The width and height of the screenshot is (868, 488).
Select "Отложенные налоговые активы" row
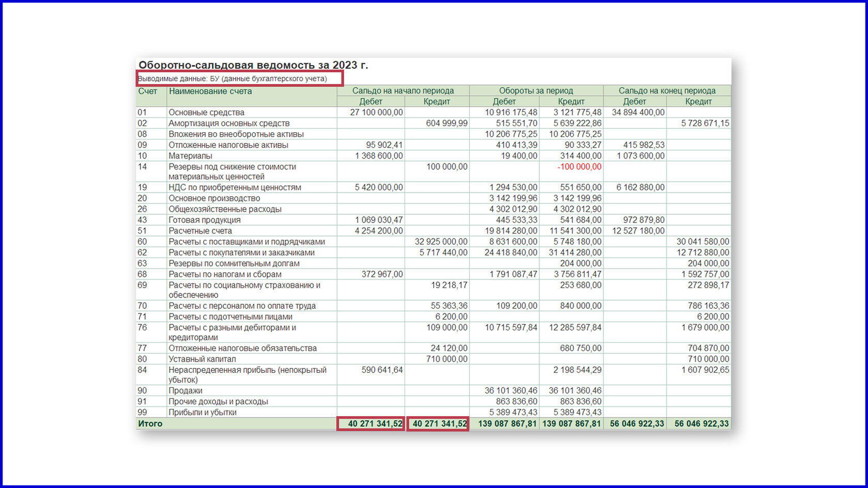point(433,145)
